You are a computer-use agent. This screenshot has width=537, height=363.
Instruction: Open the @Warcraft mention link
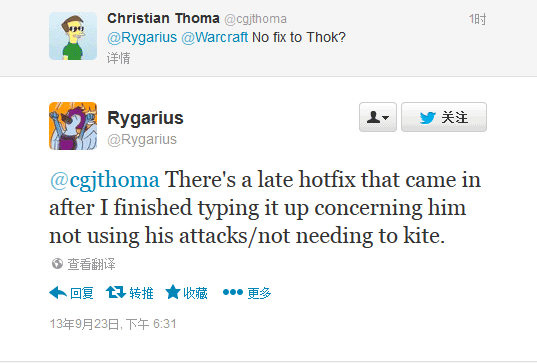pyautogui.click(x=214, y=37)
